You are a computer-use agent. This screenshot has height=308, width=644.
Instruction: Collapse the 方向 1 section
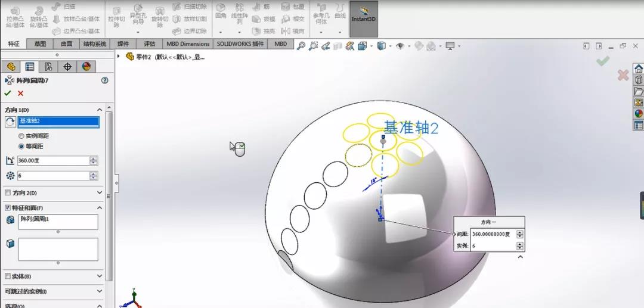100,110
